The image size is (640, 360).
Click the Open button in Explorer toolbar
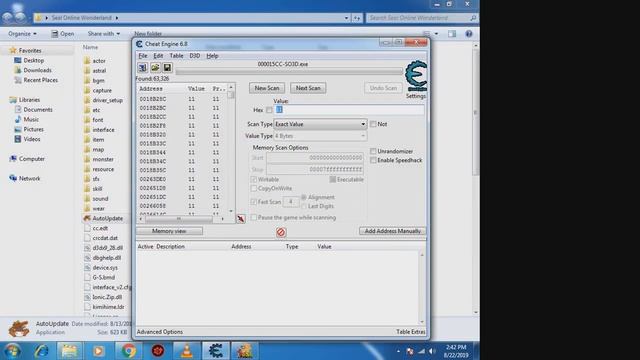(x=62, y=34)
